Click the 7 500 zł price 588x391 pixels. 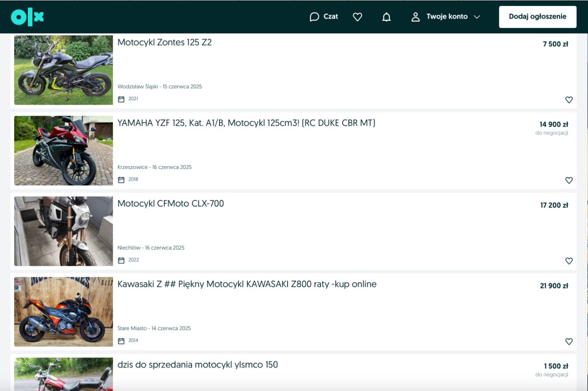pyautogui.click(x=555, y=44)
